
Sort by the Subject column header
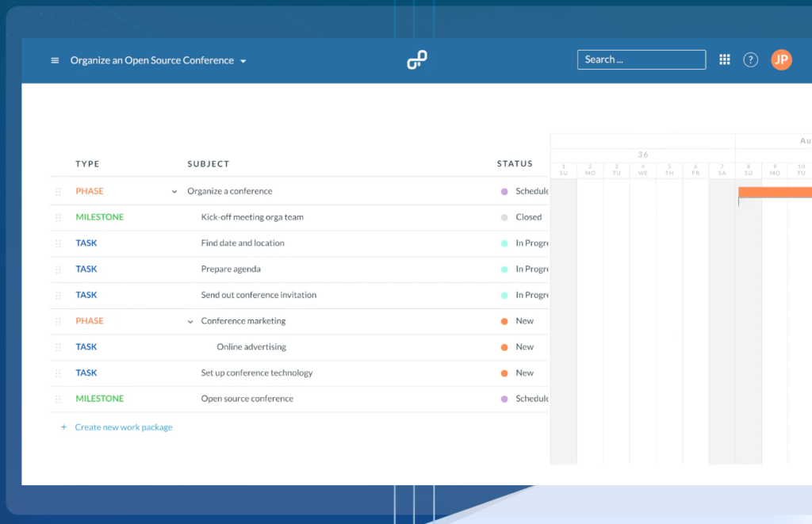tap(208, 164)
